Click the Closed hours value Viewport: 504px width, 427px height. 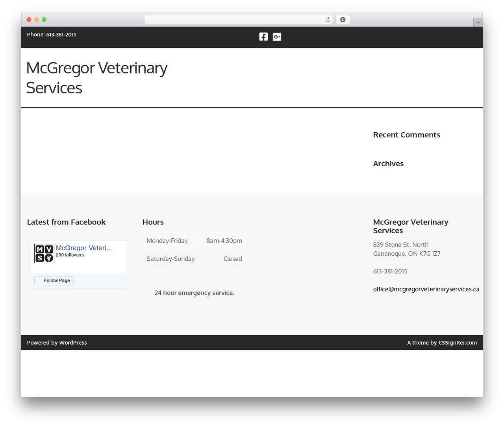(233, 259)
